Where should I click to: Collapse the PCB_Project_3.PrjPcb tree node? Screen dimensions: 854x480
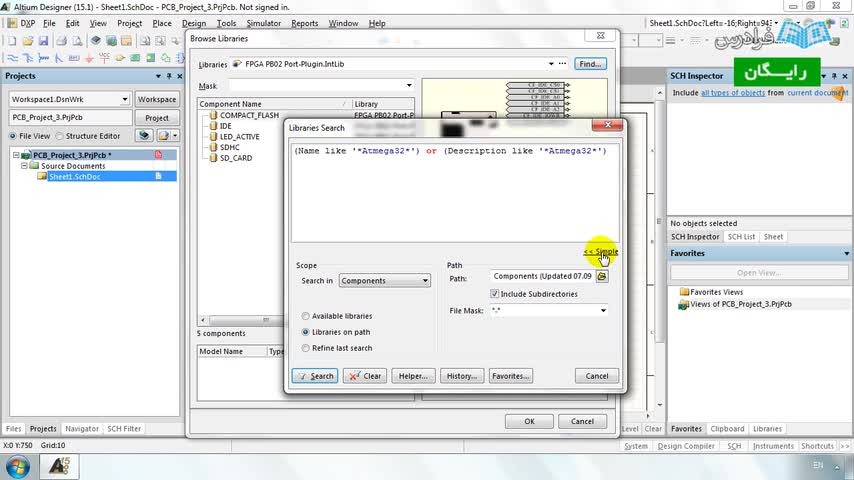coord(16,155)
